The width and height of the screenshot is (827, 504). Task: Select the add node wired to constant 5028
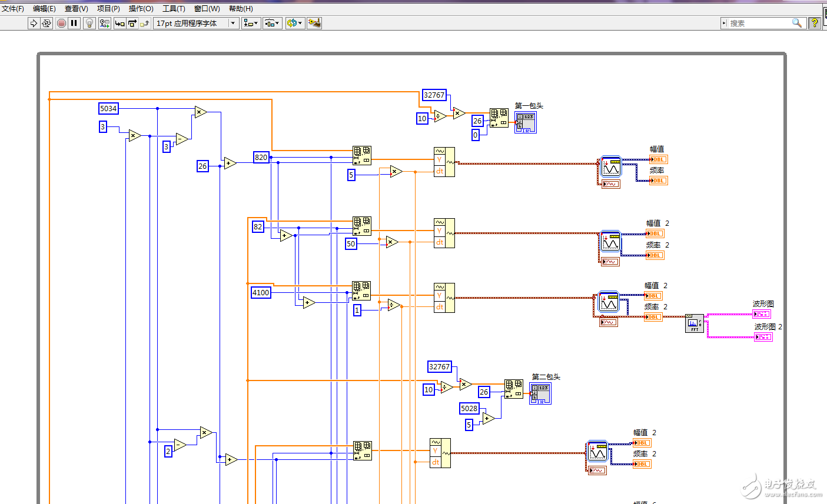489,418
